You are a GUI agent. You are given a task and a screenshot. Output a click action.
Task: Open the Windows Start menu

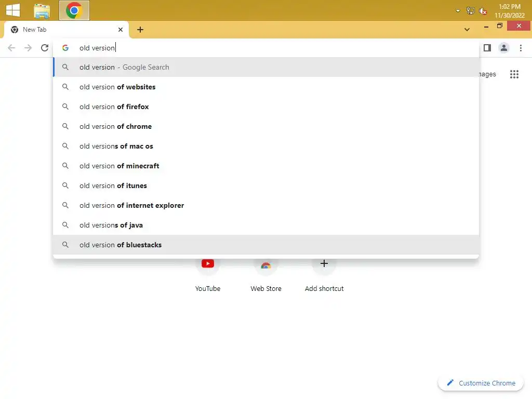(13, 10)
